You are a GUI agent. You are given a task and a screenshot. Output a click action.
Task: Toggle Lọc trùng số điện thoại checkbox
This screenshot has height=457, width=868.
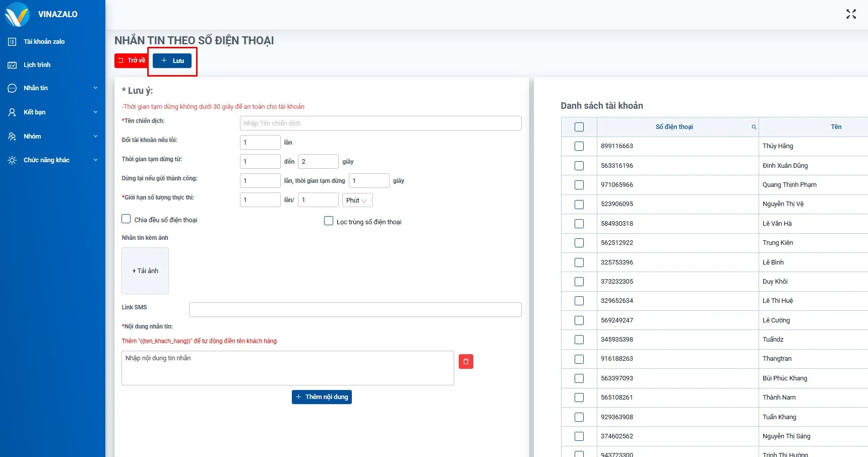(x=329, y=221)
